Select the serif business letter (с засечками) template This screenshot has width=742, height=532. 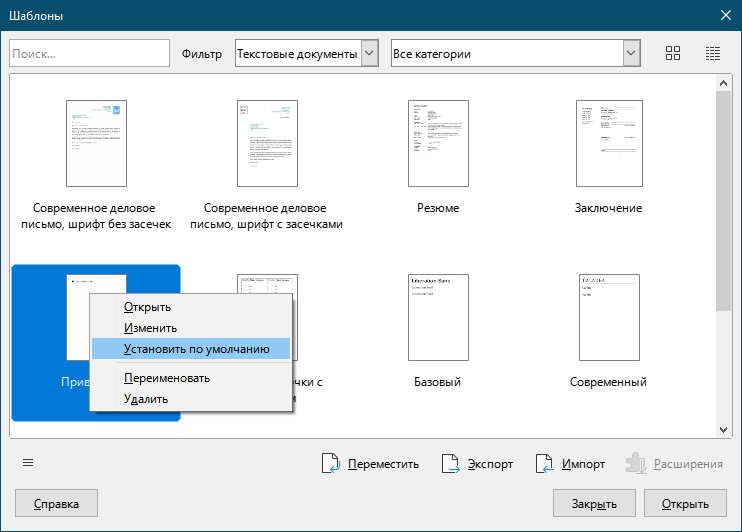(267, 143)
